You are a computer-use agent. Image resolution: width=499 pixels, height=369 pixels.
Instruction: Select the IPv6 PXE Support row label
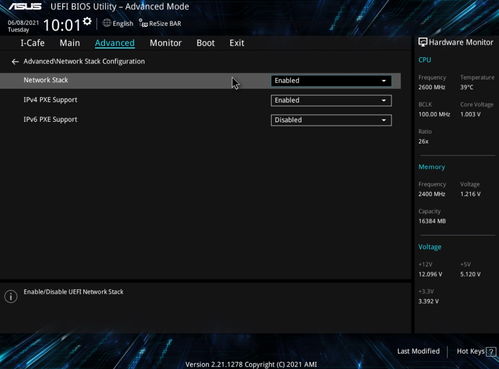(x=50, y=119)
